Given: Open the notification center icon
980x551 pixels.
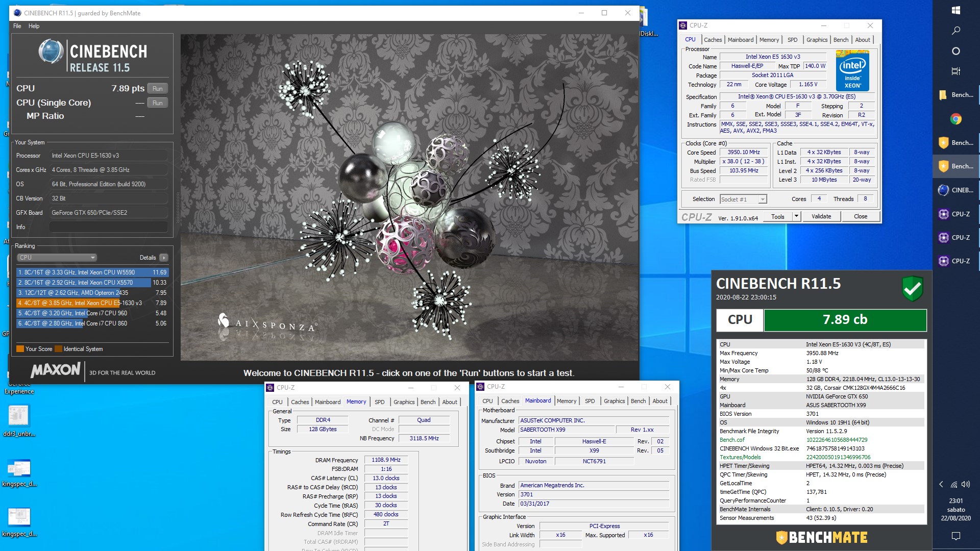Looking at the screenshot, I should [956, 536].
